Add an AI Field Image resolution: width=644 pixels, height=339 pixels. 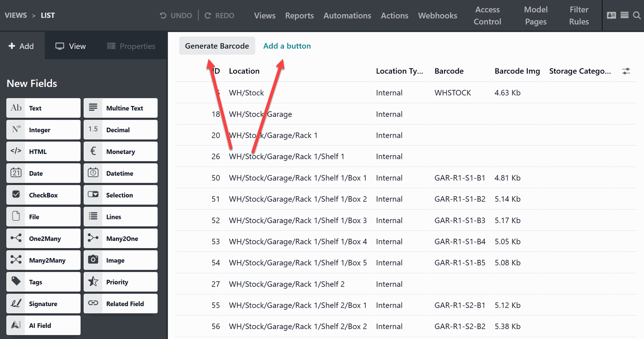pyautogui.click(x=43, y=326)
